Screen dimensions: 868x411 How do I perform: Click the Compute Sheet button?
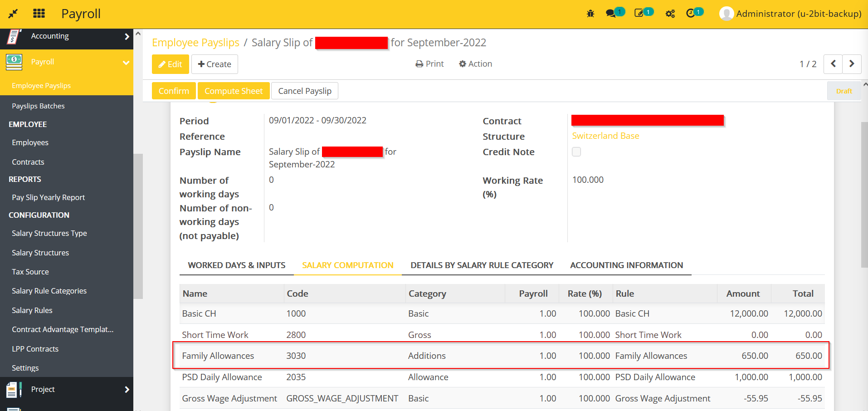(234, 91)
